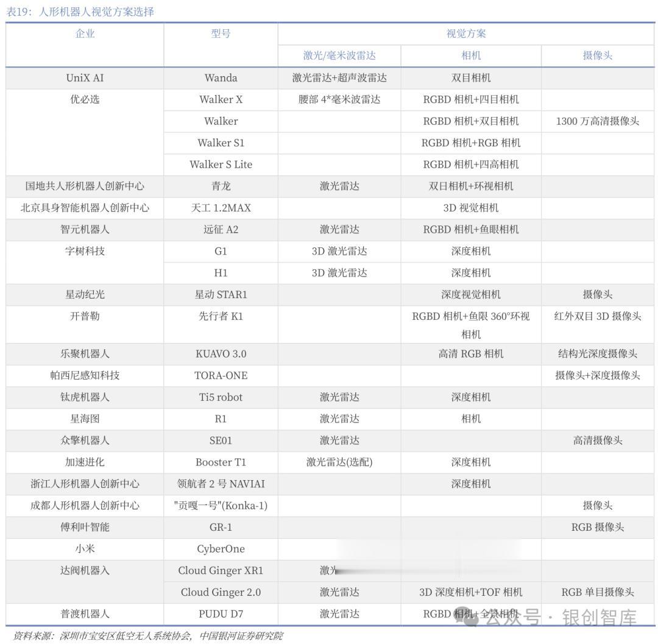Click the '视觉方案' header cell
Viewport: 658px width, 644px height.
tap(466, 34)
